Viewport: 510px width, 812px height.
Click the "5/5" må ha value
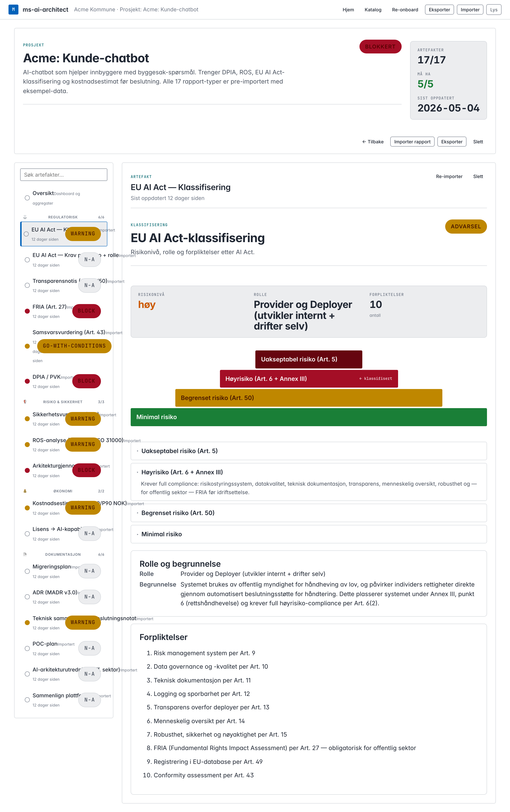tap(425, 84)
